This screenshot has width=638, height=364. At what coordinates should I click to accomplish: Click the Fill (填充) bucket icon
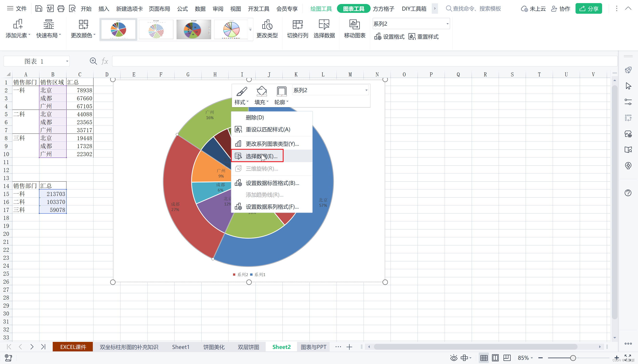261,91
